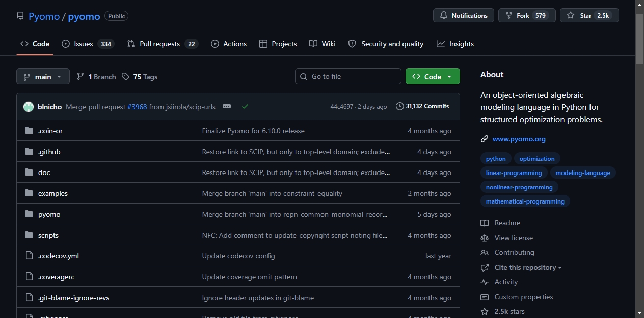644x318 pixels.
Task: Open the Pull requests tab
Action: point(163,44)
